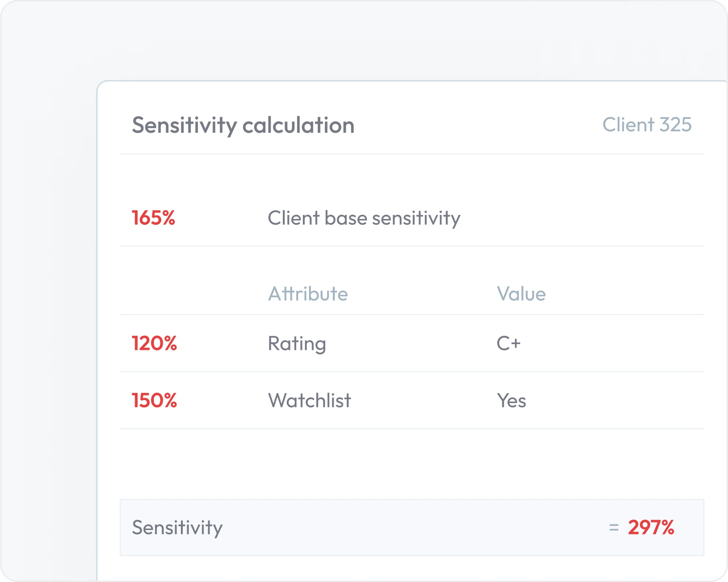The height and width of the screenshot is (582, 728).
Task: Select the C+ rating value
Action: [x=509, y=343]
